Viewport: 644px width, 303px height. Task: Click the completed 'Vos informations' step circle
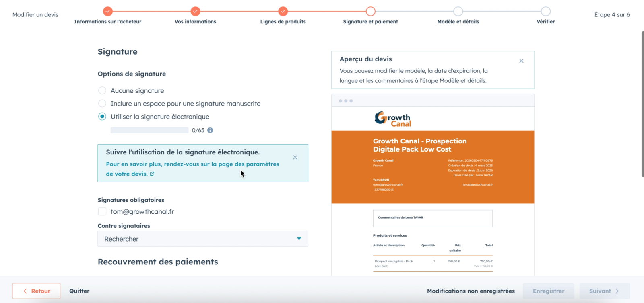[195, 11]
